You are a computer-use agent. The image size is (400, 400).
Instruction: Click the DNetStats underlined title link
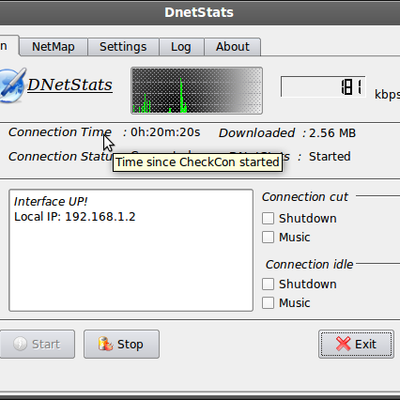pos(70,85)
